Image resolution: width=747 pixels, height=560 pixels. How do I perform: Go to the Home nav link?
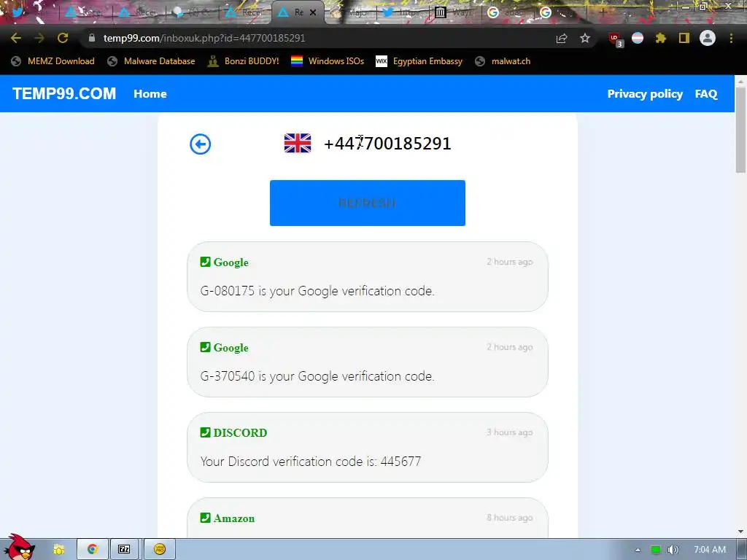click(x=150, y=94)
